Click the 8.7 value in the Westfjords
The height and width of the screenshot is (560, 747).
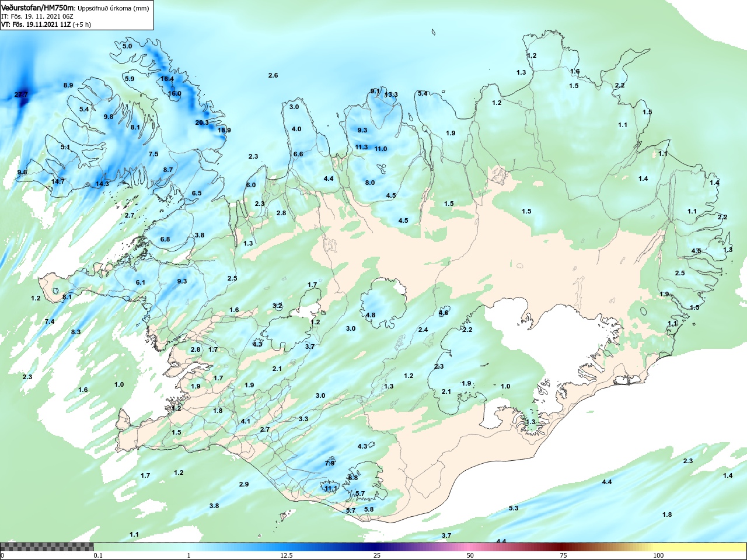tap(168, 170)
